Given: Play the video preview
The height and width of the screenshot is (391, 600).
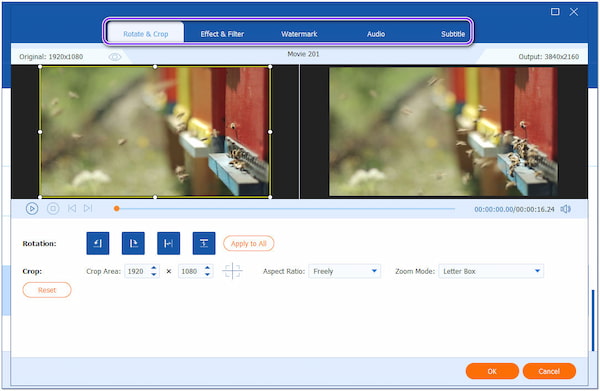Looking at the screenshot, I should point(32,209).
